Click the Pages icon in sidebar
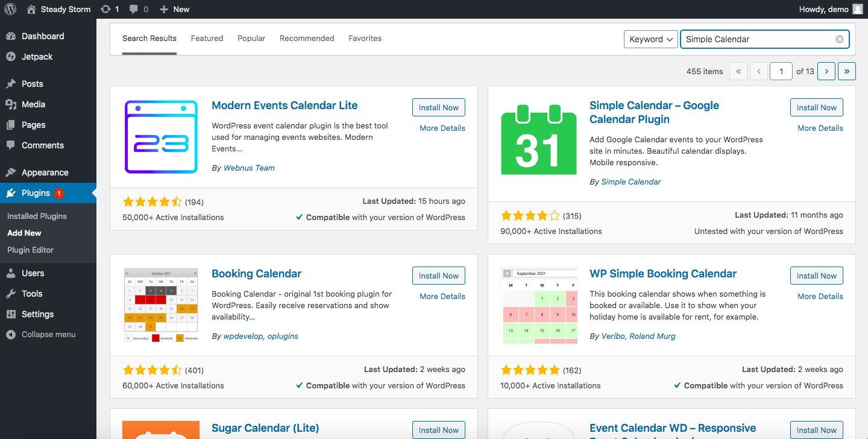Image resolution: width=868 pixels, height=439 pixels. coord(11,125)
